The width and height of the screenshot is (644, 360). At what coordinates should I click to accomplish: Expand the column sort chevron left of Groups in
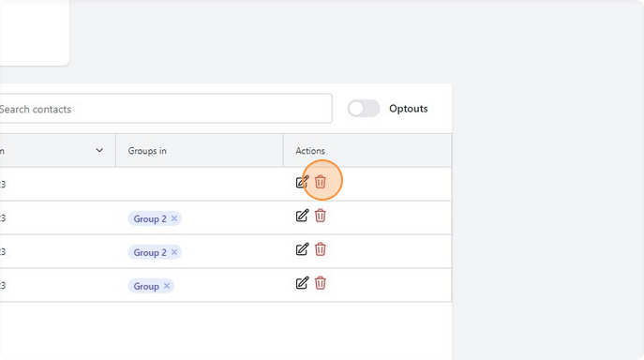coord(99,150)
